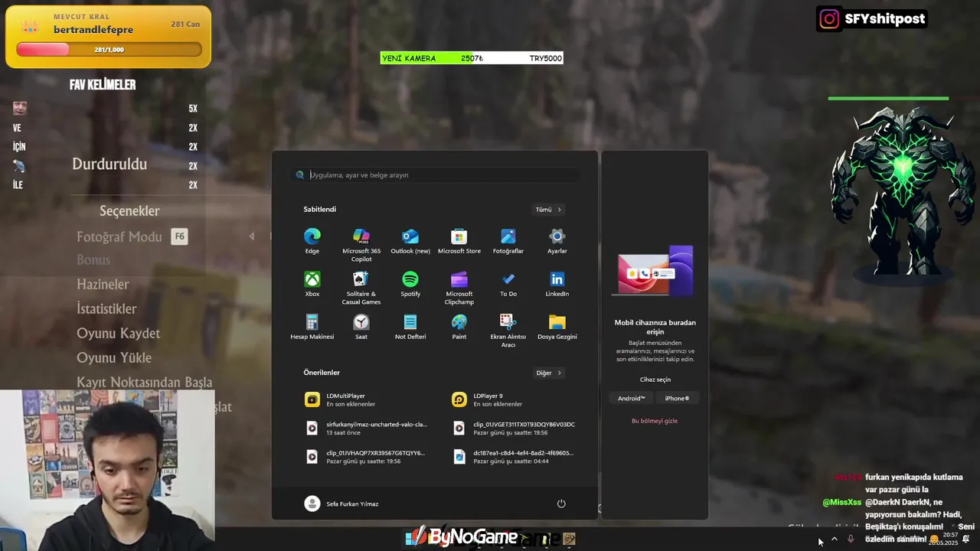
Task: Open Hazineler in game pause menu
Action: (x=103, y=284)
